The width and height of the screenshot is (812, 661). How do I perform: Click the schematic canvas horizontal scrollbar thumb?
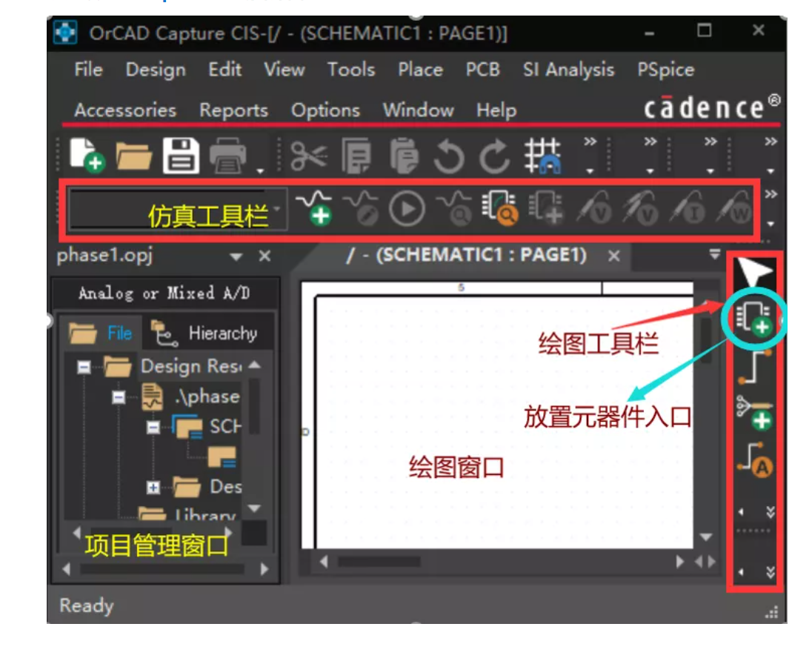click(x=379, y=562)
